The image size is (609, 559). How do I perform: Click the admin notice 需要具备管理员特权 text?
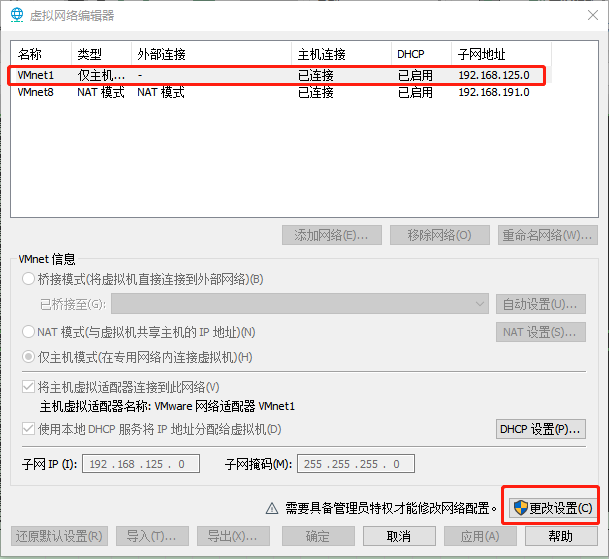[x=391, y=508]
